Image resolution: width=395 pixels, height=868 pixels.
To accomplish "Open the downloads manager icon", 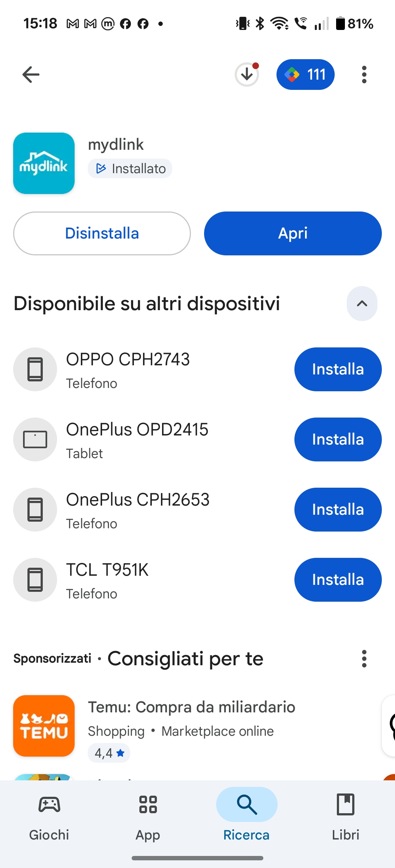I will (247, 75).
